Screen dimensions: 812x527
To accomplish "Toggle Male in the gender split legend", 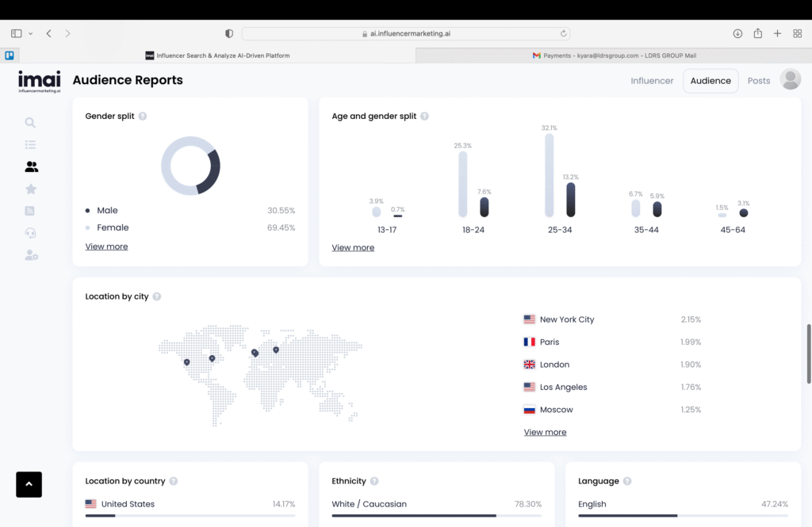I will tap(106, 210).
